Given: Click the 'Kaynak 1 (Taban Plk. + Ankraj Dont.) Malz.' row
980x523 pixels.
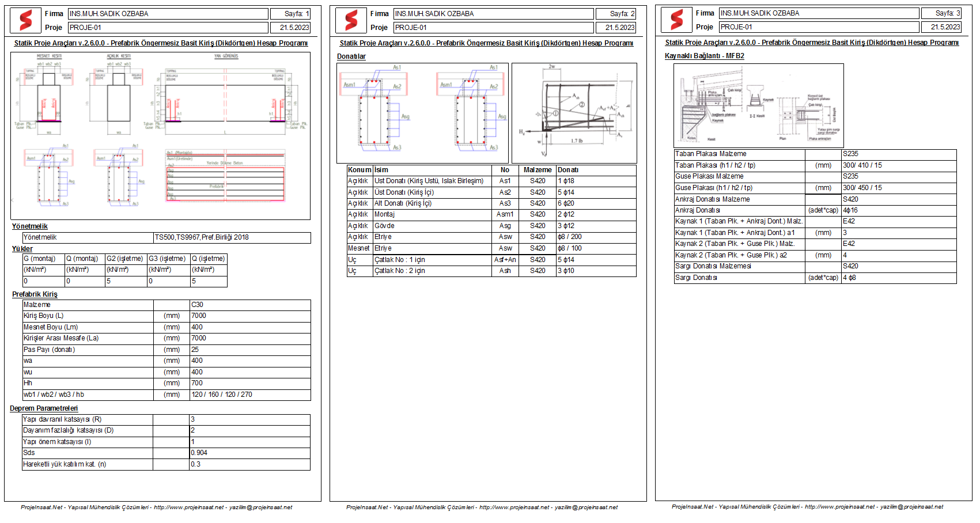Looking at the screenshot, I should pos(815,221).
